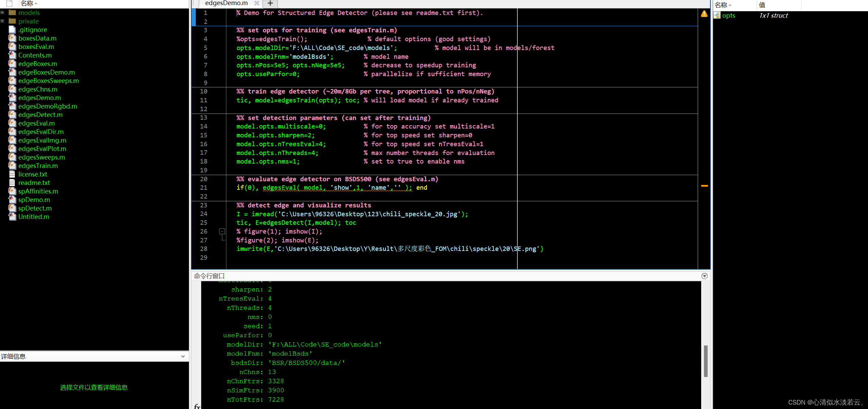The width and height of the screenshot is (868, 409).
Task: Open the command window actions dropdown
Action: [704, 276]
